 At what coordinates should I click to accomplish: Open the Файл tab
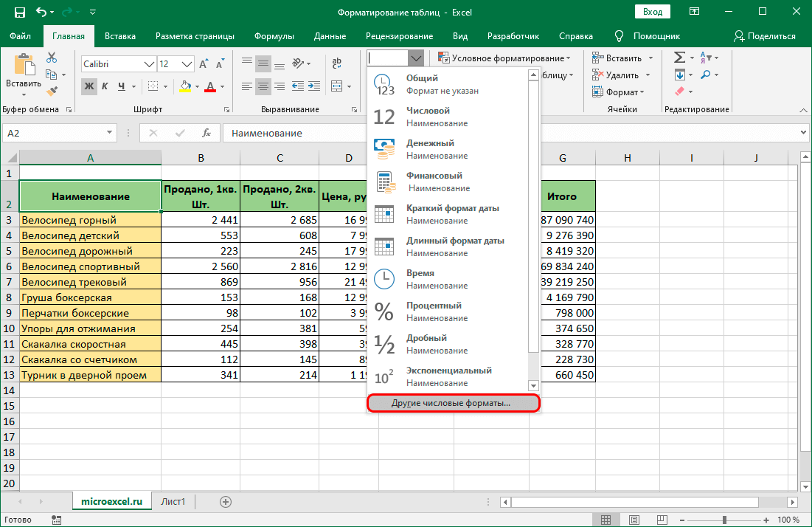tap(20, 35)
